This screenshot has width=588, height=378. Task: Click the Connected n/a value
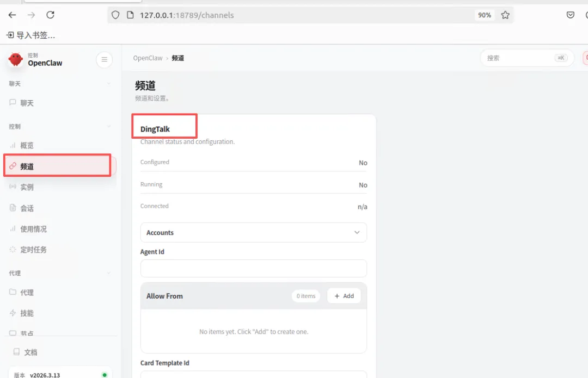(362, 207)
